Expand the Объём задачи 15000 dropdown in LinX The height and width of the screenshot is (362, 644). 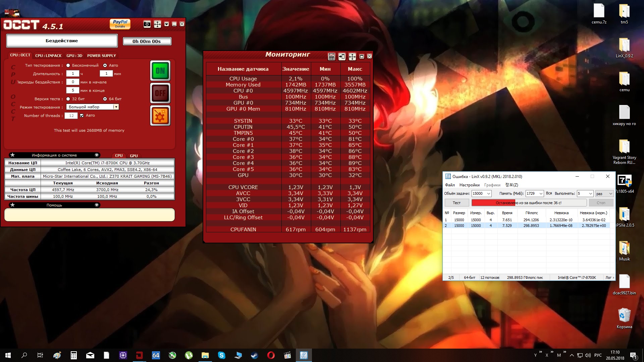coord(488,193)
